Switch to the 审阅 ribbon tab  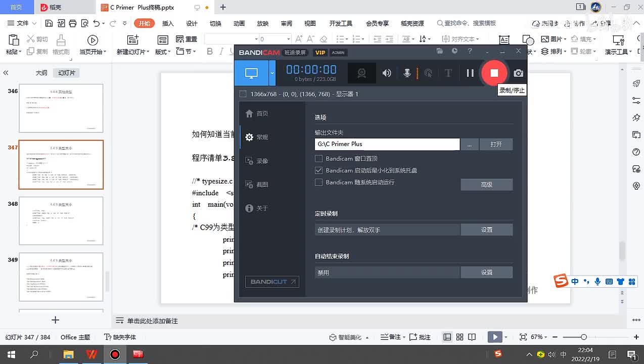click(x=287, y=24)
